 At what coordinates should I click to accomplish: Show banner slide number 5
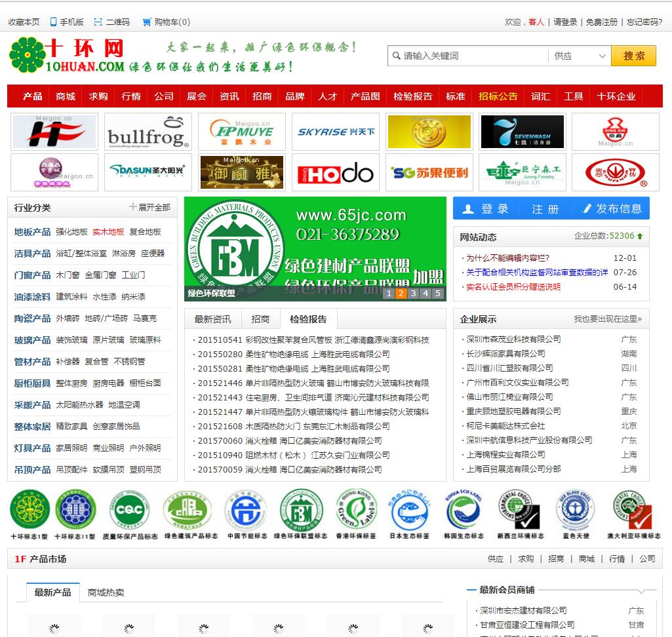[437, 294]
